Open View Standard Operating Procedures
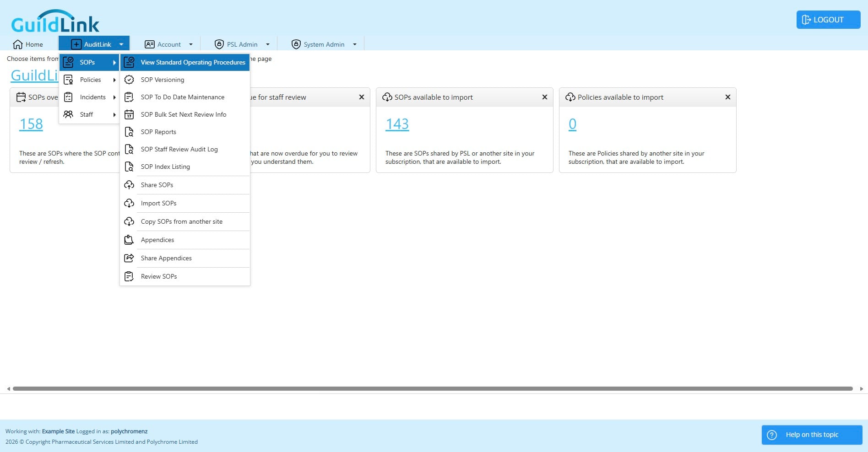This screenshot has height=452, width=868. click(185, 62)
